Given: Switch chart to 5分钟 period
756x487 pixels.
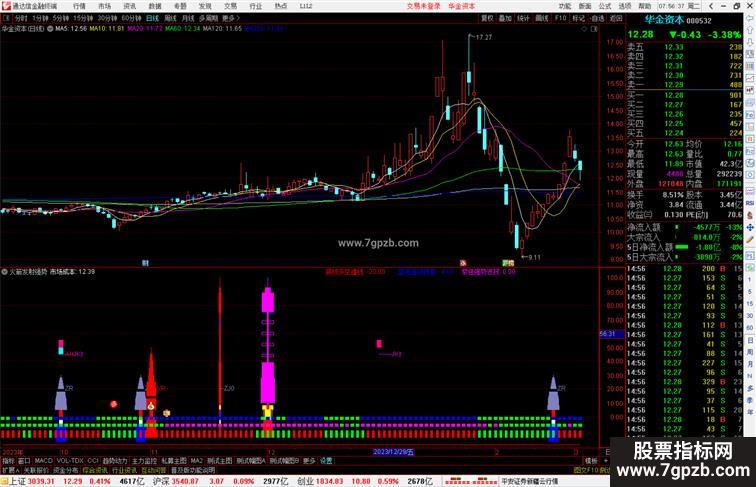Looking at the screenshot, I should click(61, 18).
